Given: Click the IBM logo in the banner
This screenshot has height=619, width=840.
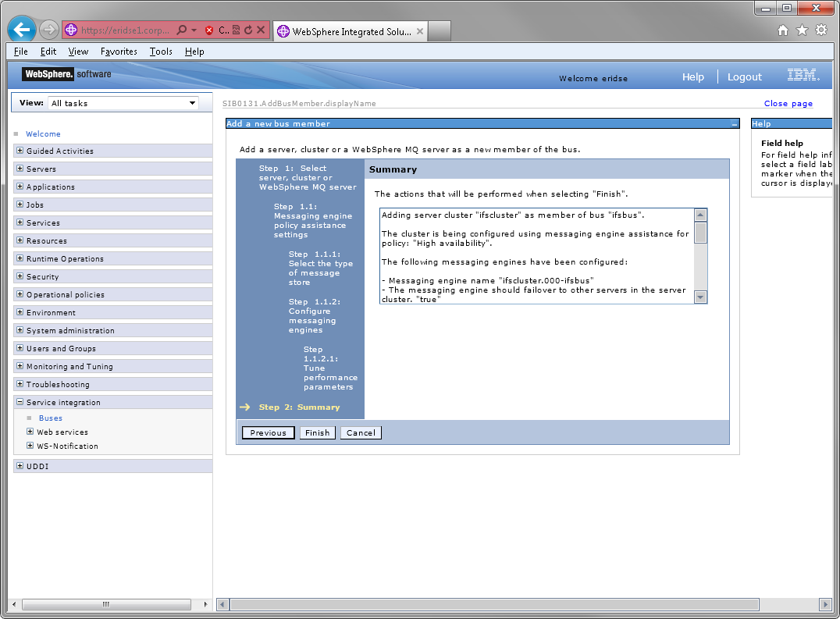Looking at the screenshot, I should click(x=803, y=75).
